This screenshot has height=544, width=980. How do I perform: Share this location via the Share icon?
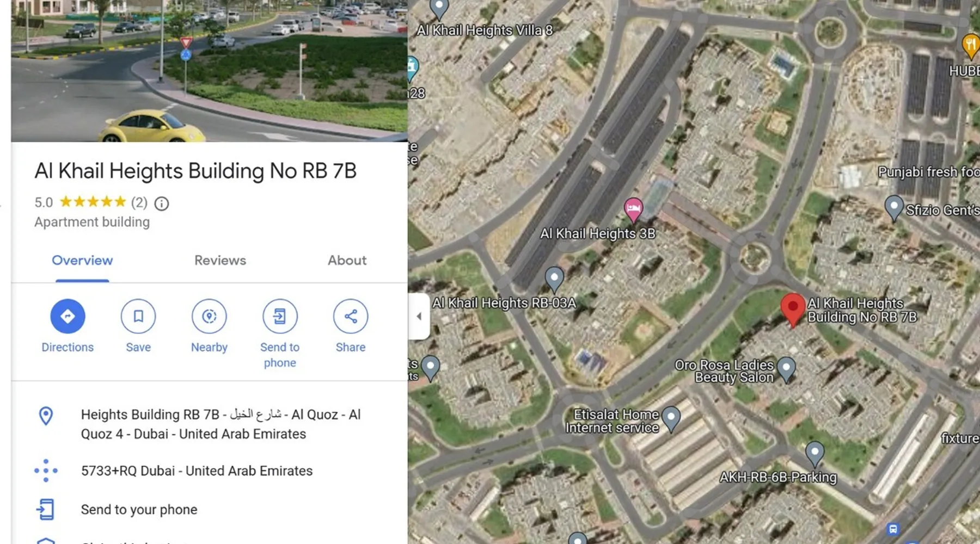point(351,316)
